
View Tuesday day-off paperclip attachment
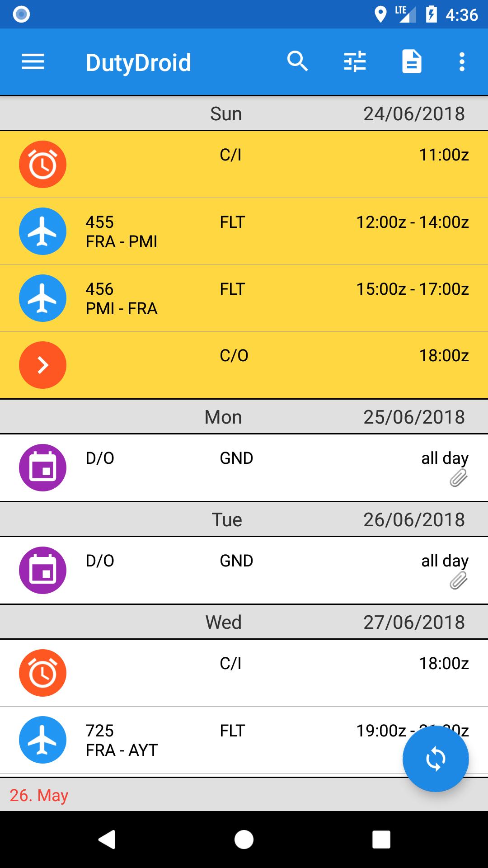[x=458, y=580]
